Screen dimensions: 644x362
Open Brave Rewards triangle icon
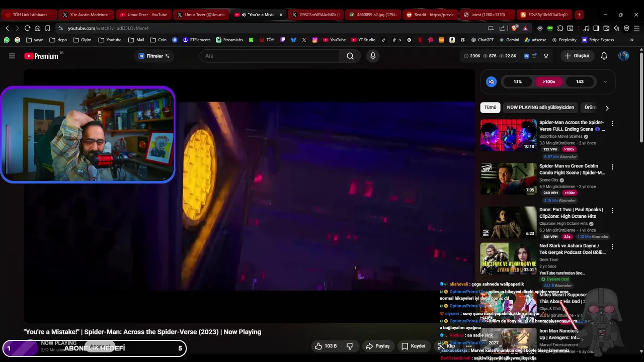coord(525,28)
